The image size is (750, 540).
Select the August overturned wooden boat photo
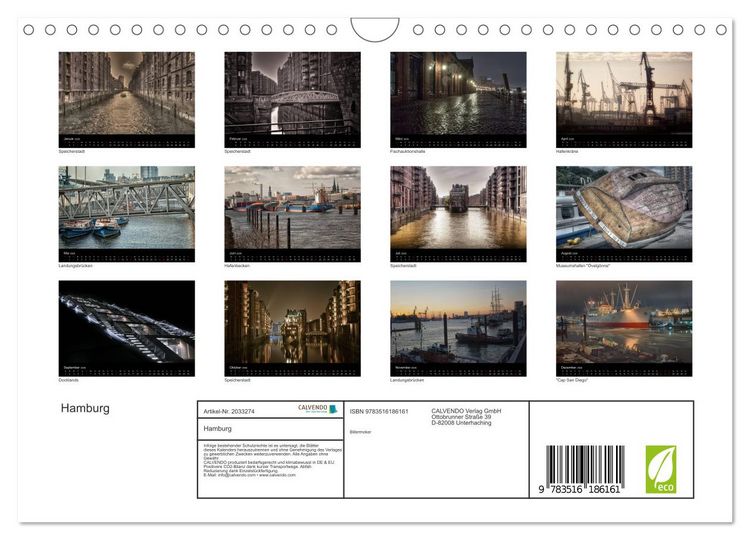coord(624,208)
